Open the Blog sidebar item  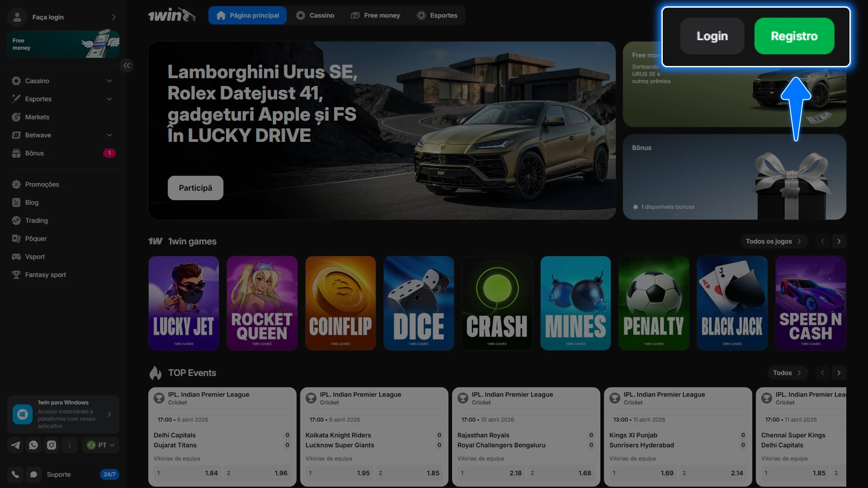63,202
